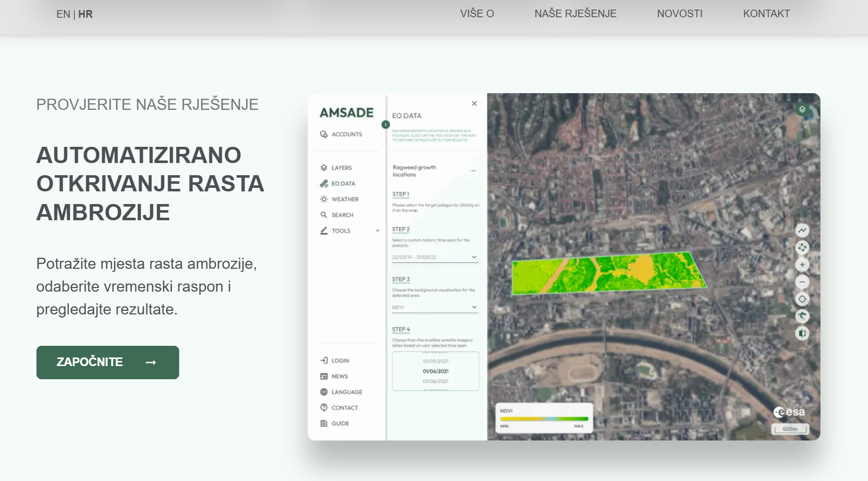Viewport: 868px width, 481px height.
Task: Select the line measurement tool on map
Action: click(802, 230)
